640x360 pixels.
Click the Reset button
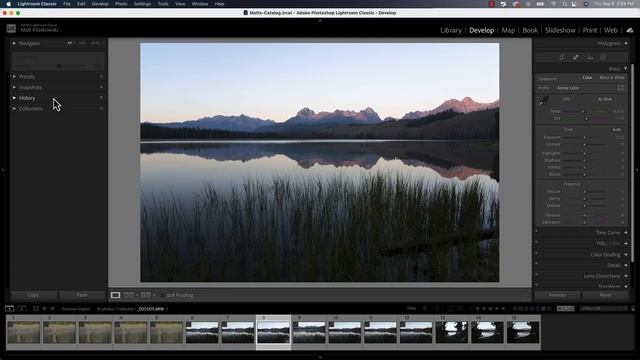point(605,295)
